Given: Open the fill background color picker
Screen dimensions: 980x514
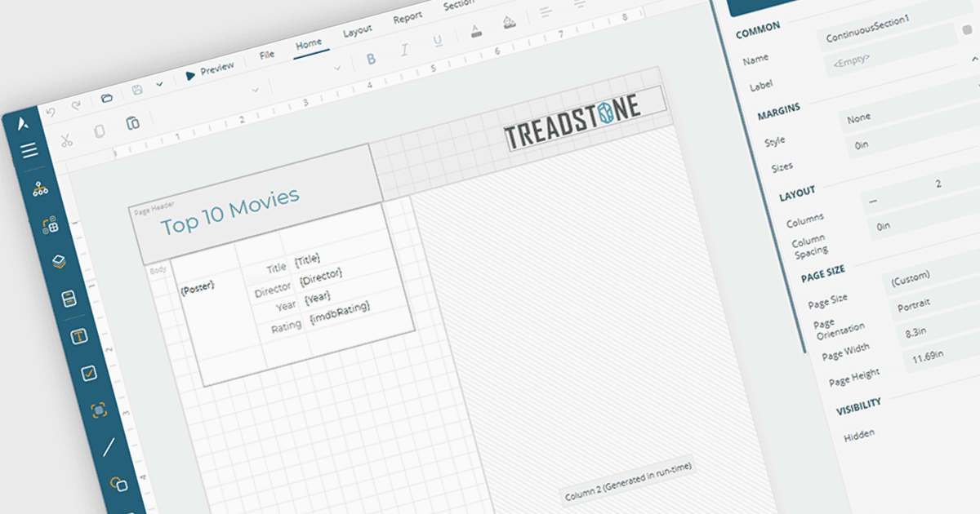Looking at the screenshot, I should (509, 22).
